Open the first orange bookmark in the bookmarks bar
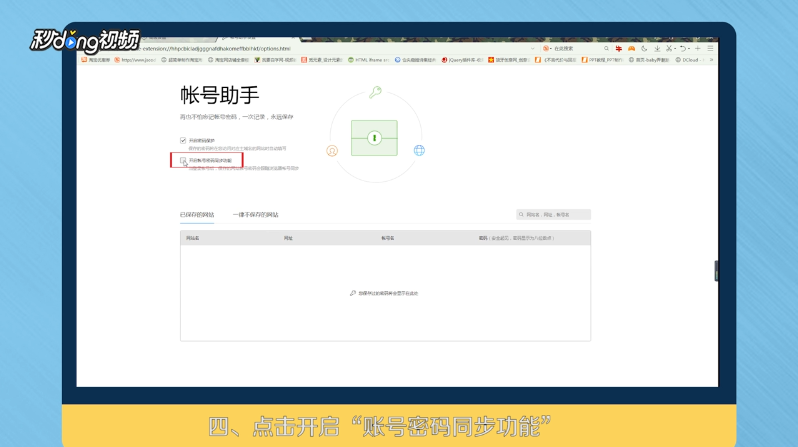 point(96,60)
